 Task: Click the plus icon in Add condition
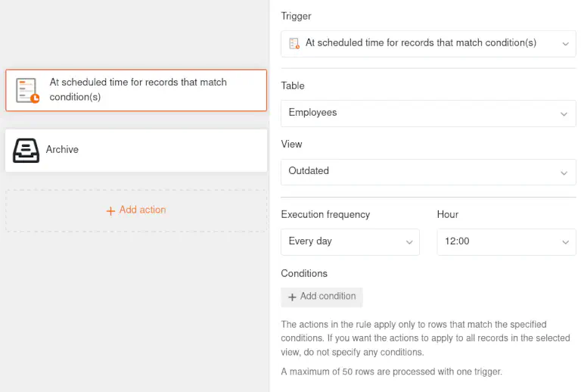(x=292, y=297)
